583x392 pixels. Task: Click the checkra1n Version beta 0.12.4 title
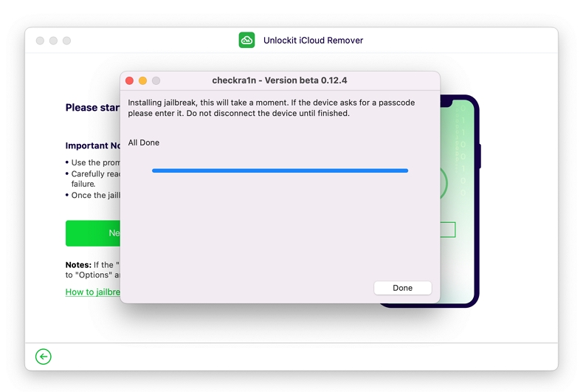coord(280,80)
